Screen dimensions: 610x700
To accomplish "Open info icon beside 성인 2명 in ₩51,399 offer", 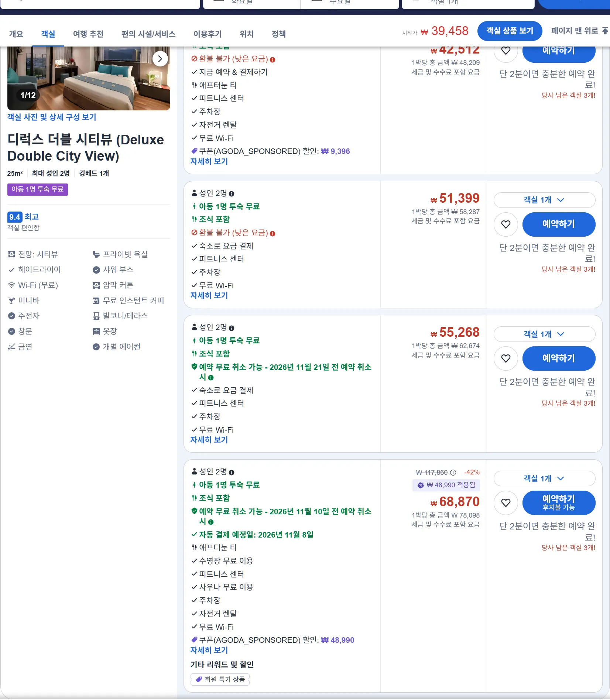I will [232, 194].
